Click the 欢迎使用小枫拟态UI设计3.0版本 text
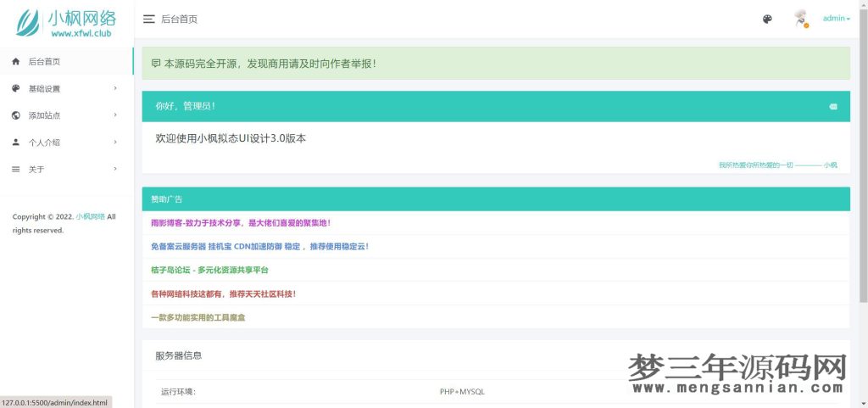Viewport: 868px width, 408px height. pyautogui.click(x=231, y=139)
